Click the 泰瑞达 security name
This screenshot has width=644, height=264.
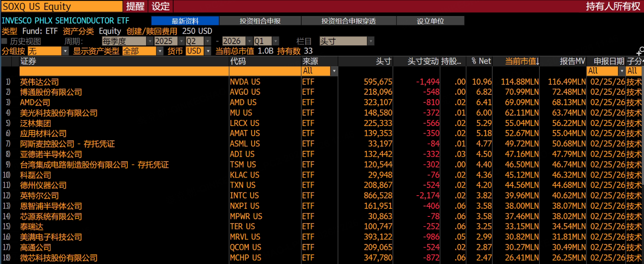pyautogui.click(x=32, y=226)
